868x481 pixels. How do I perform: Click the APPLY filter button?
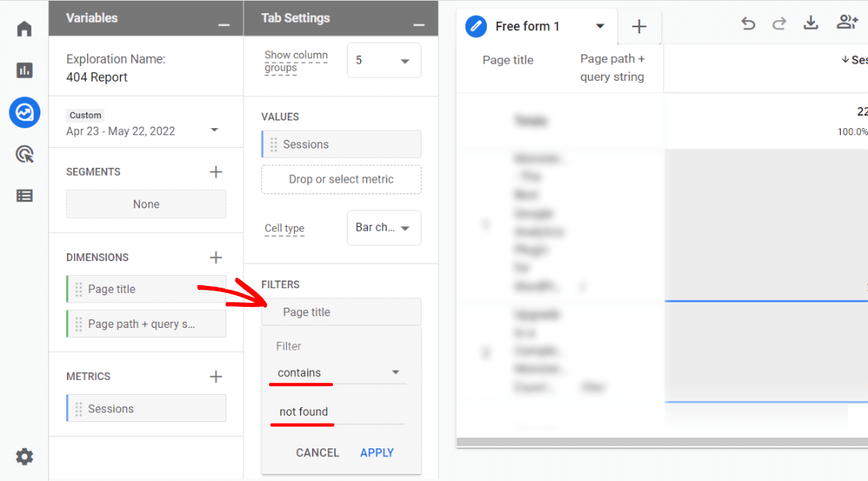[x=376, y=452]
